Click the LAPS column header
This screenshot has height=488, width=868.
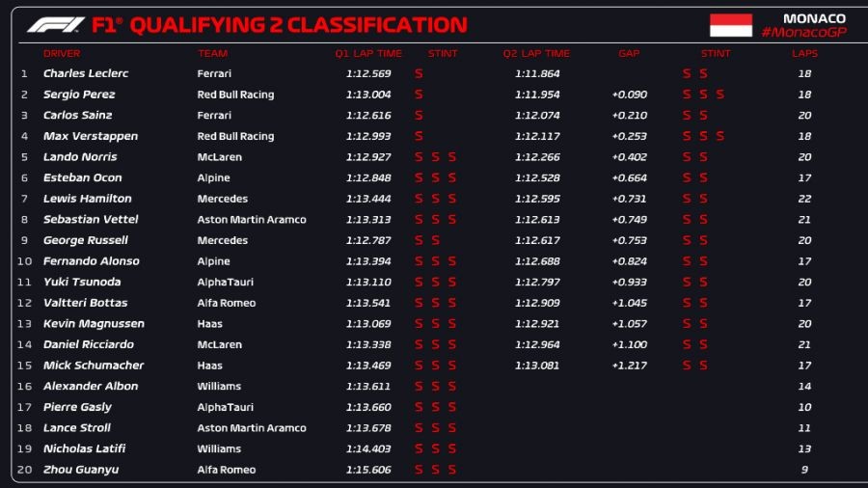coord(804,54)
